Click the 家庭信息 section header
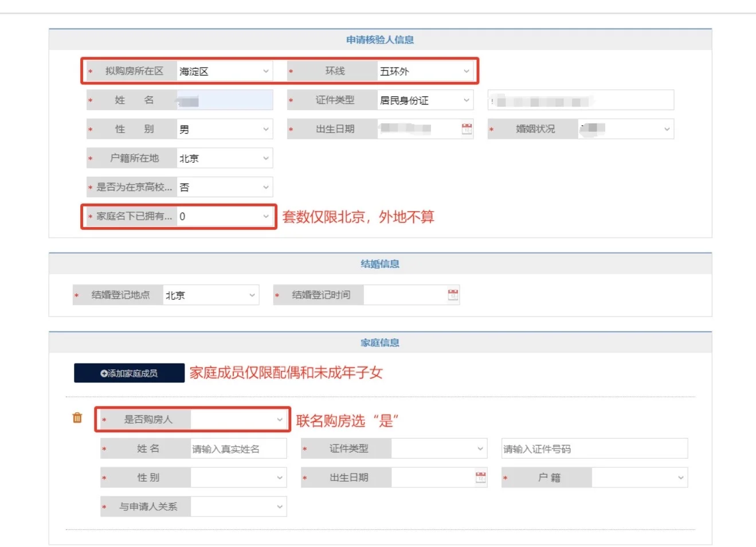The width and height of the screenshot is (756, 547). coord(380,342)
